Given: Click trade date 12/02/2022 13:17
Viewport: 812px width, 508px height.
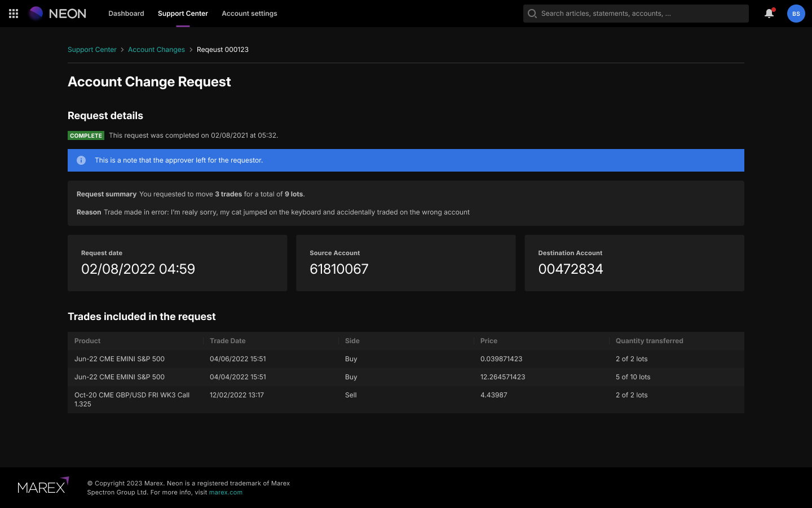Looking at the screenshot, I should pyautogui.click(x=237, y=395).
